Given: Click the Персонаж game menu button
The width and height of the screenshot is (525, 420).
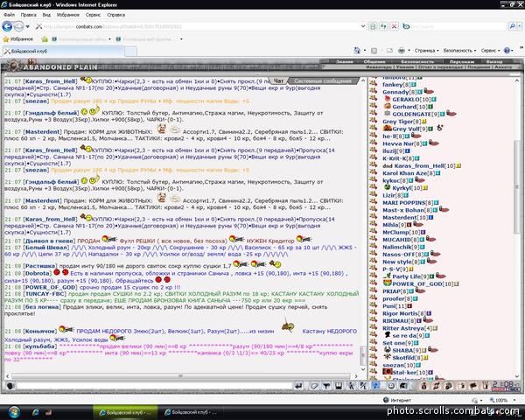Looking at the screenshot, I should pos(461,61).
